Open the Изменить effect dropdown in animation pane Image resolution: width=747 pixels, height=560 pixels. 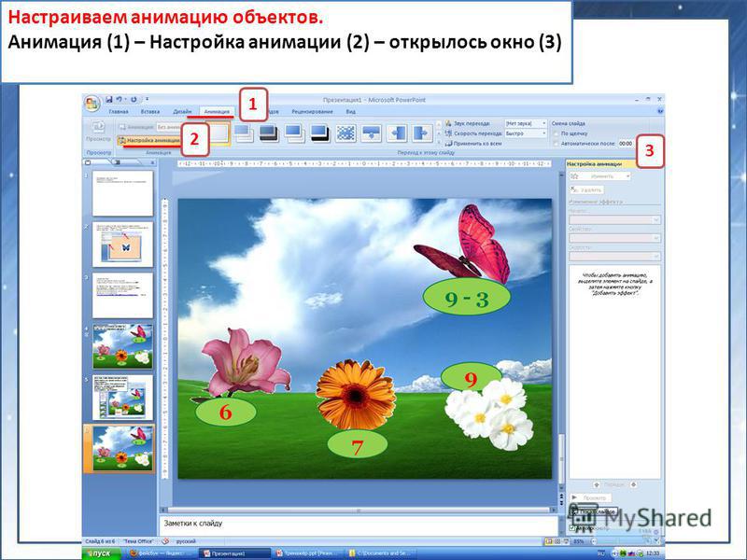pyautogui.click(x=600, y=176)
